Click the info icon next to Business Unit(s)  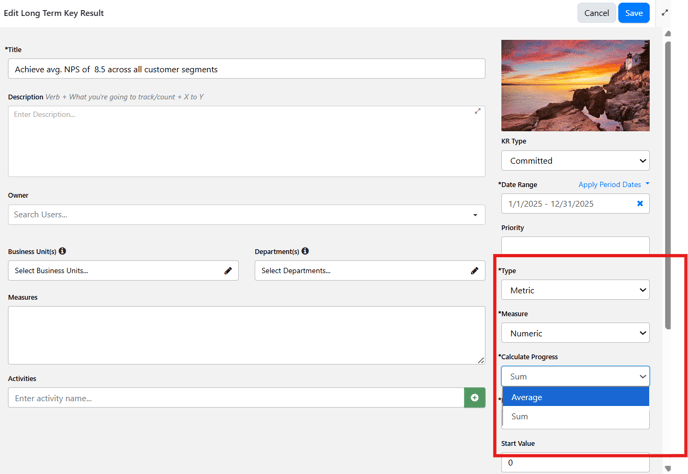click(x=62, y=251)
